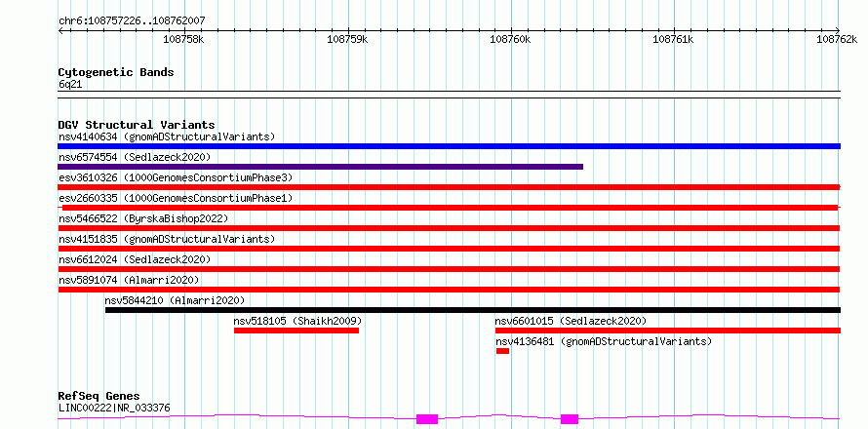The height and width of the screenshot is (429, 868).
Task: Click the chr6:108757226..108762007 coordinate text
Action: (x=132, y=20)
